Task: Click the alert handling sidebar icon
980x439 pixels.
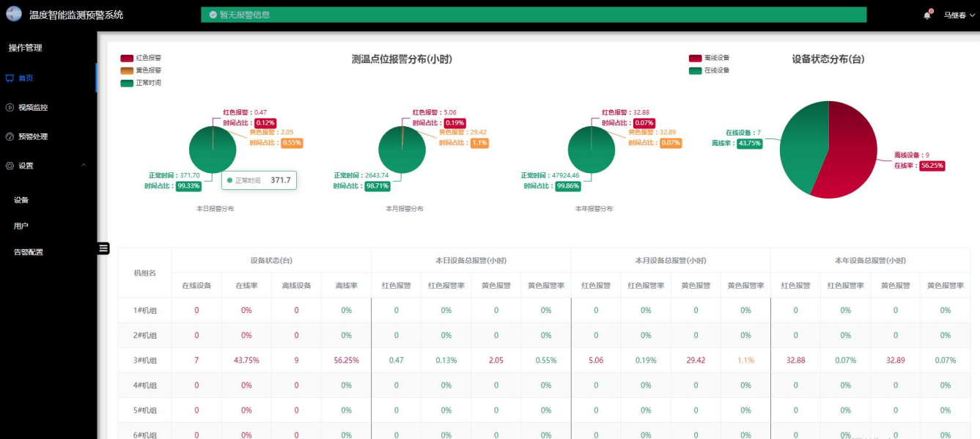Action: 10,136
